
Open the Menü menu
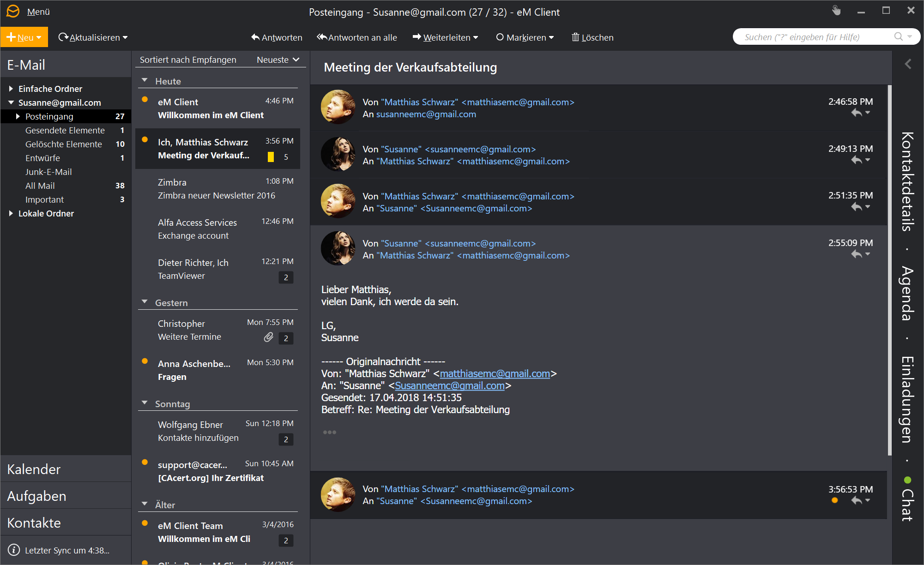38,12
